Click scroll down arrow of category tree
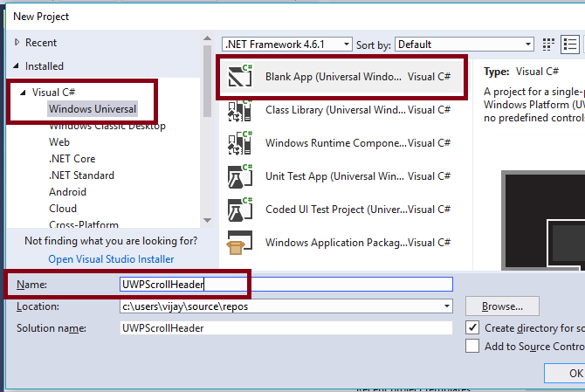The image size is (585, 392). 208,220
